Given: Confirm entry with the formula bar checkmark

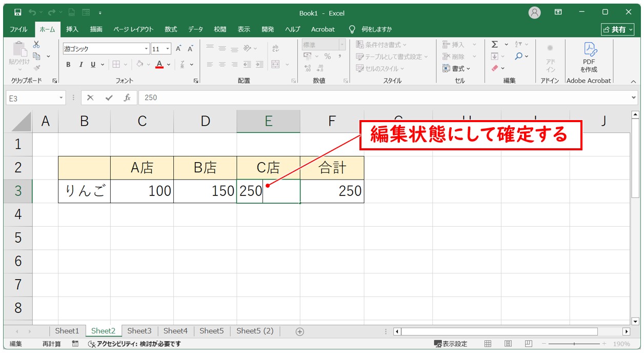Looking at the screenshot, I should (108, 97).
